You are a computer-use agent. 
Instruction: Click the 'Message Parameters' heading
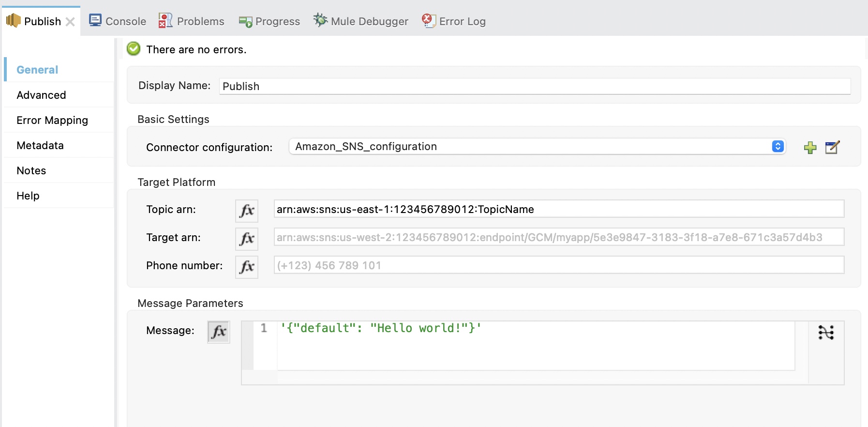pyautogui.click(x=190, y=303)
